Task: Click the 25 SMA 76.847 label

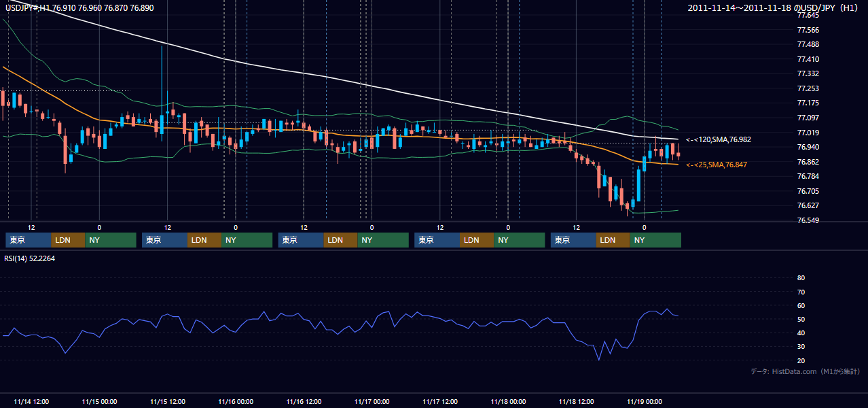Action: pos(716,165)
